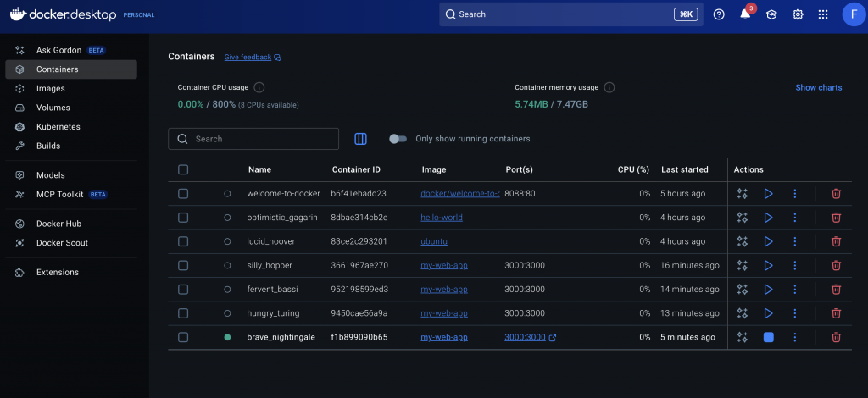Stop the brave_nightingale container
Screen dimensions: 868x398
(768, 337)
